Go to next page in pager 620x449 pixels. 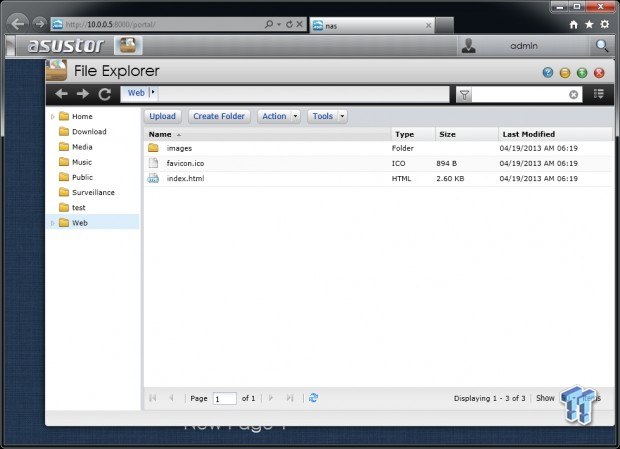point(271,398)
